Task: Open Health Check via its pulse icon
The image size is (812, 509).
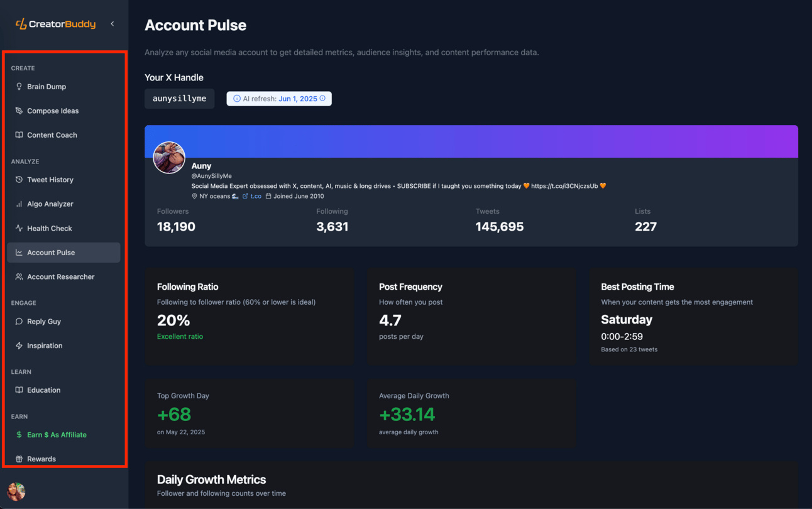Action: tap(19, 228)
